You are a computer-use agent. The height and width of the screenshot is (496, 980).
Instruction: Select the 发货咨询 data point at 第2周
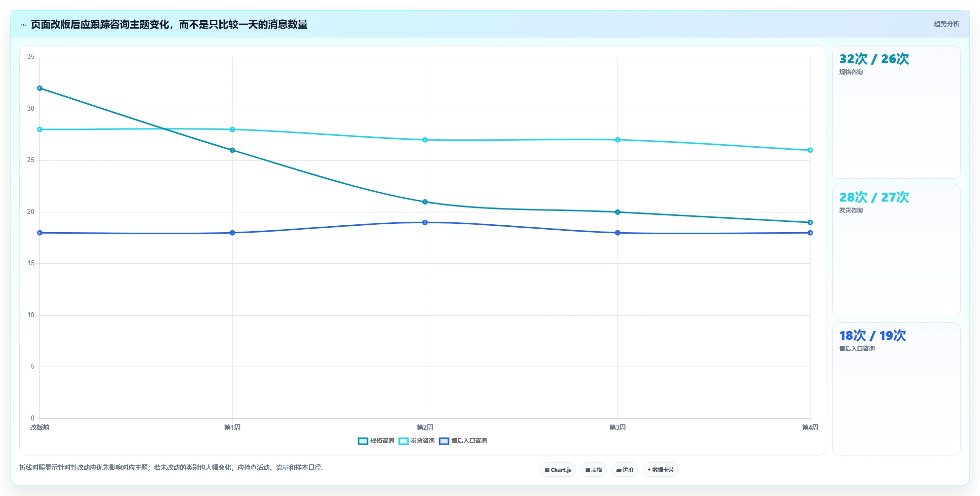click(x=425, y=140)
